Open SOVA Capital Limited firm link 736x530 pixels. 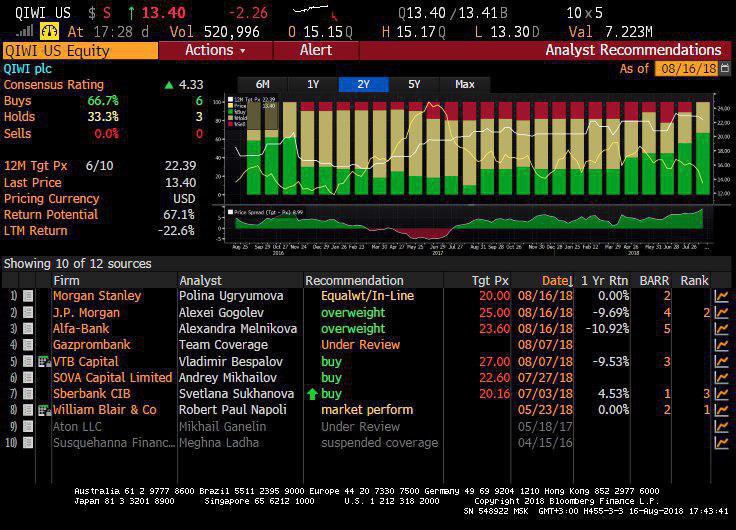coord(112,377)
